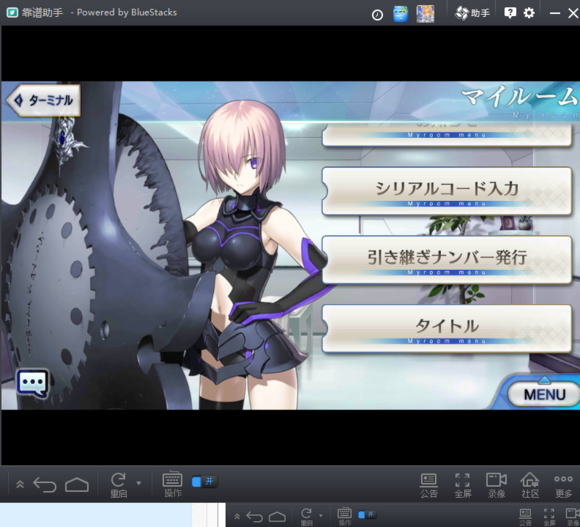The width and height of the screenshot is (580, 527).
Task: Select タイトル menu entry
Action: (447, 328)
